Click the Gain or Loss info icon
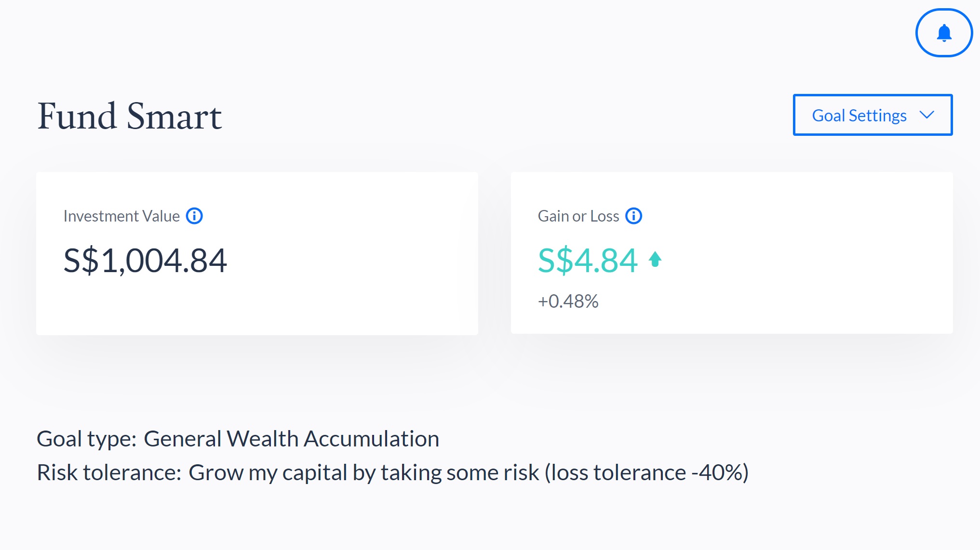The image size is (980, 550). click(x=633, y=216)
